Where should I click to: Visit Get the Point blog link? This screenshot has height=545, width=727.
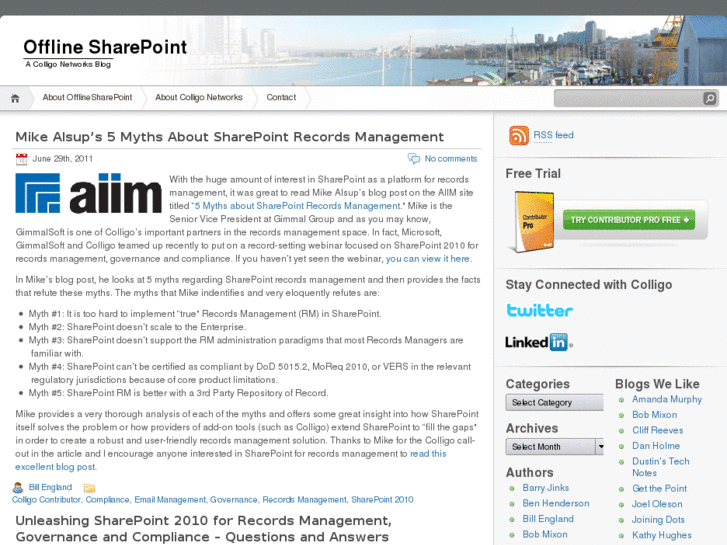(659, 488)
